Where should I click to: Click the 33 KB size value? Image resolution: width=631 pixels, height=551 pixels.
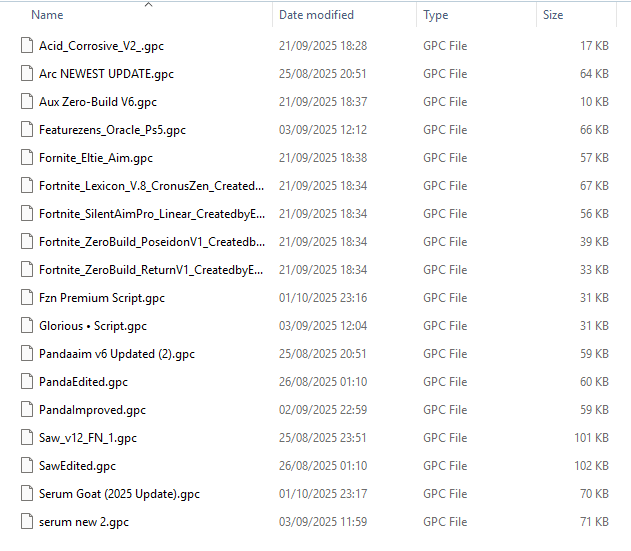click(x=594, y=269)
